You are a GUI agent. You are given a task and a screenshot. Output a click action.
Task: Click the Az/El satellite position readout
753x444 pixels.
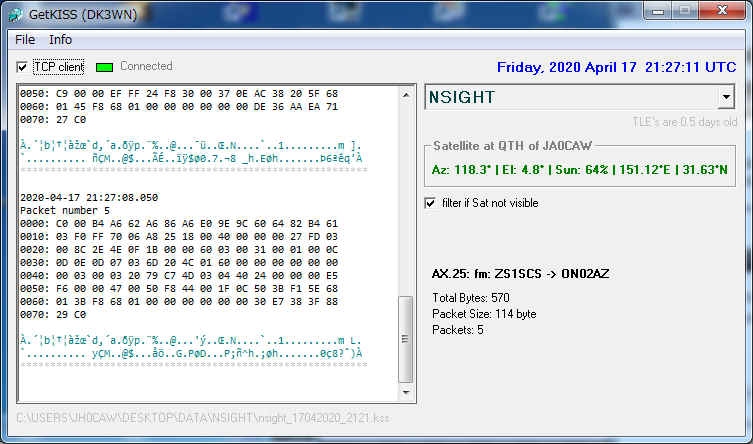[580, 169]
